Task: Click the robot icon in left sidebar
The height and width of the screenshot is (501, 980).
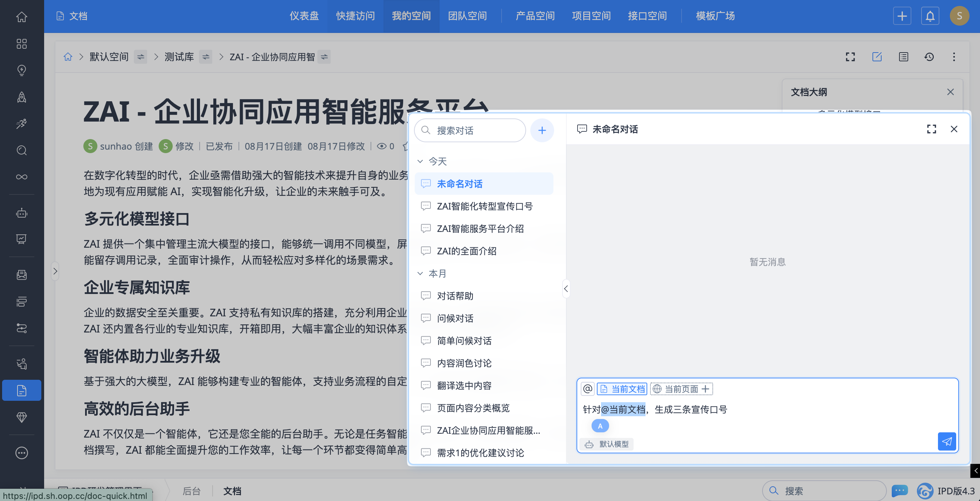Action: pos(22,213)
